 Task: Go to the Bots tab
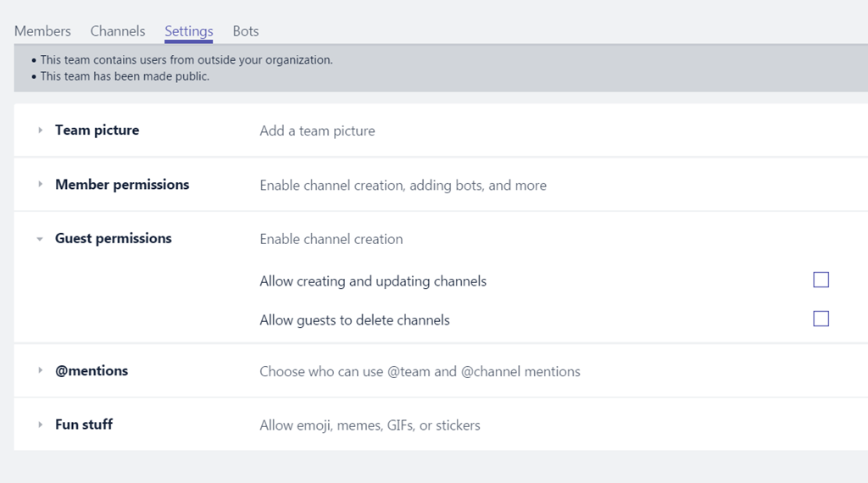point(246,31)
